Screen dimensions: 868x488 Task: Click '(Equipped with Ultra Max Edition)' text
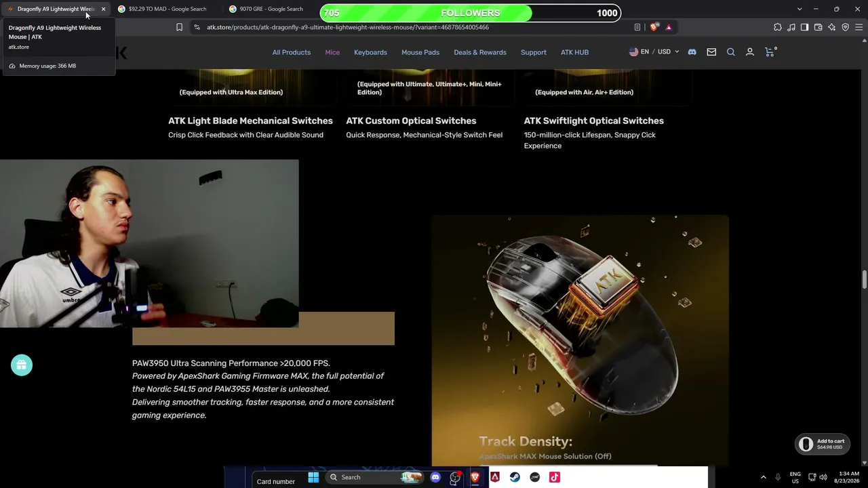click(231, 92)
